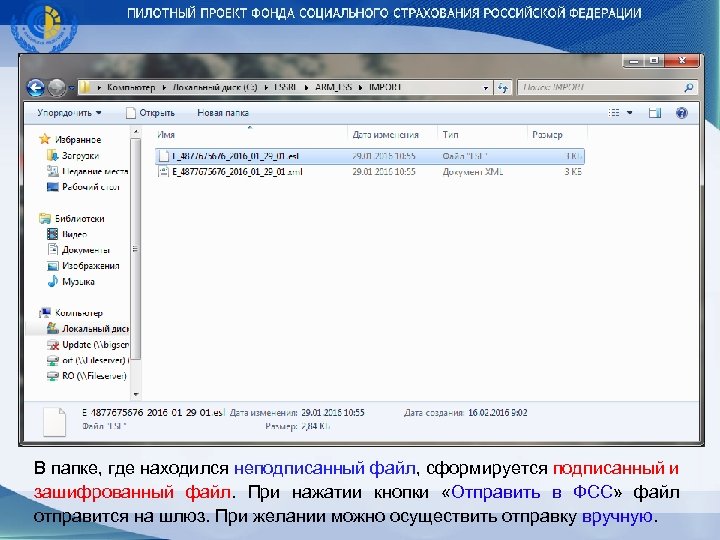
Task: Open the Документы library
Action: (86, 250)
